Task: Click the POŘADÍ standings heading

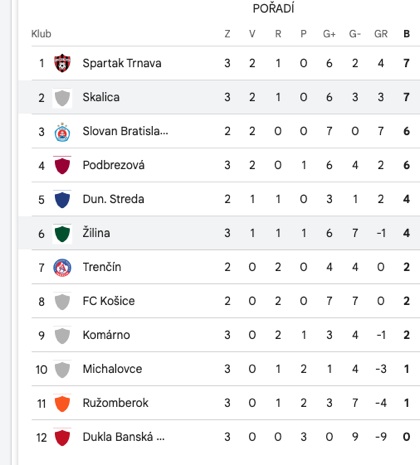Action: coord(273,9)
